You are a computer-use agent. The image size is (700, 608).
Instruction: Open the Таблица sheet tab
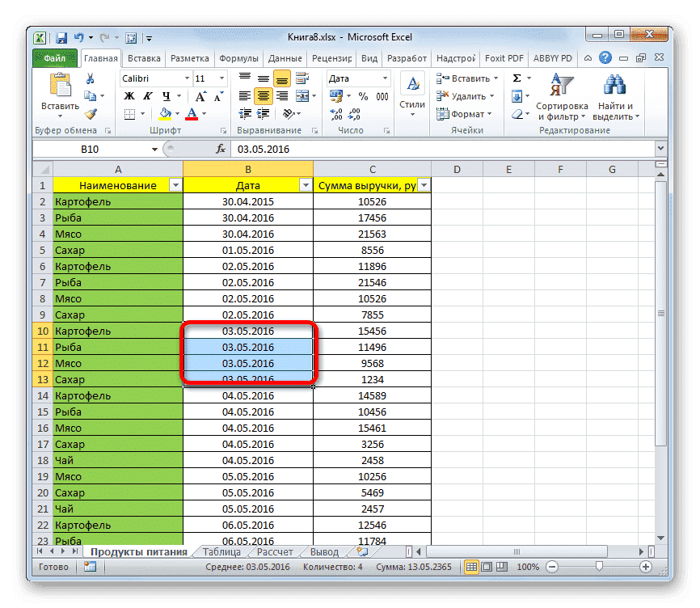pyautogui.click(x=222, y=551)
